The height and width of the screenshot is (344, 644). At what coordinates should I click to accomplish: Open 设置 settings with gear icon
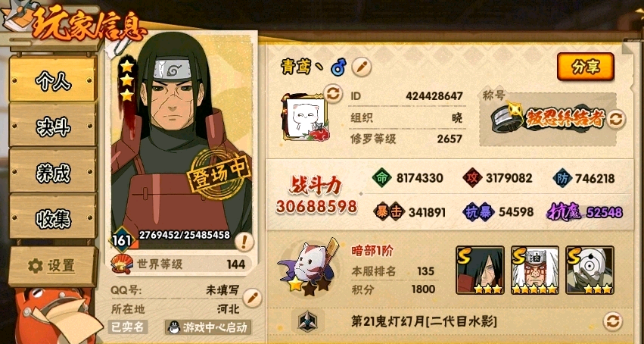click(x=53, y=266)
